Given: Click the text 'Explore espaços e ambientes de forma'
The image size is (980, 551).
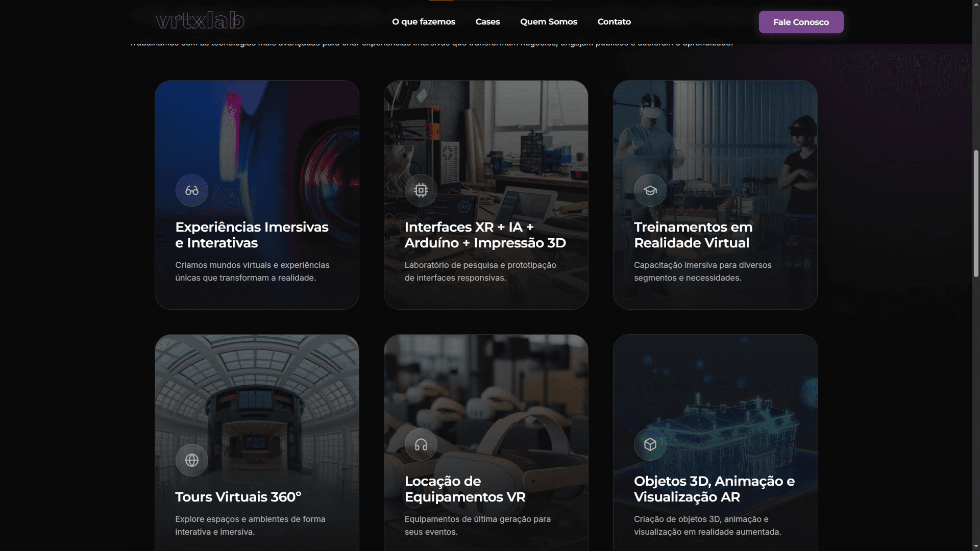Looking at the screenshot, I should pyautogui.click(x=250, y=519).
